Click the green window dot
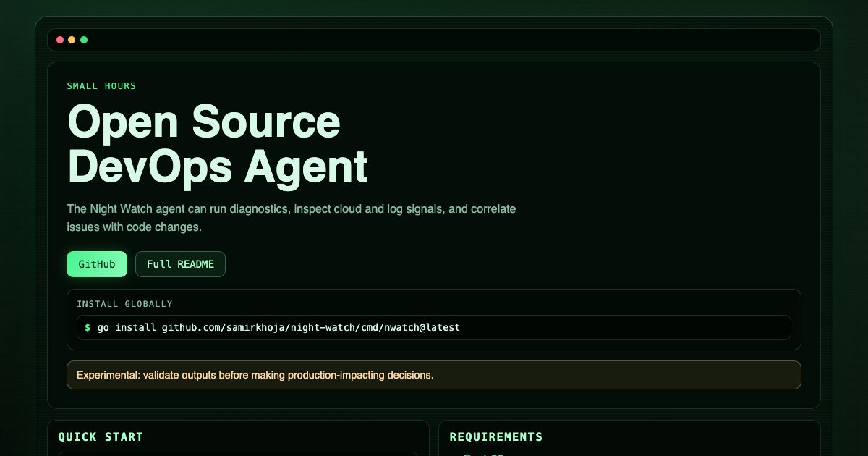This screenshot has height=456, width=868. pos(84,40)
